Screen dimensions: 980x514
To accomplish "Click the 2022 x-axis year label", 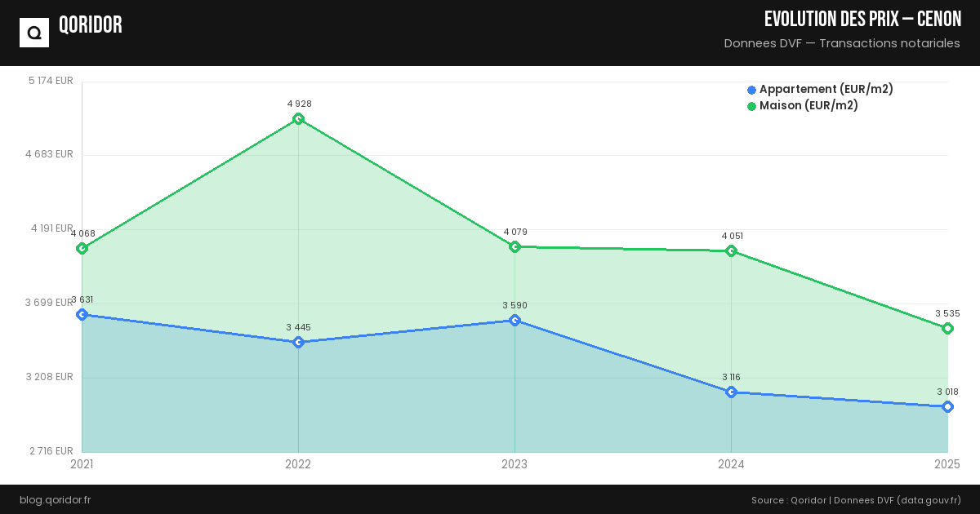I will coord(298,464).
